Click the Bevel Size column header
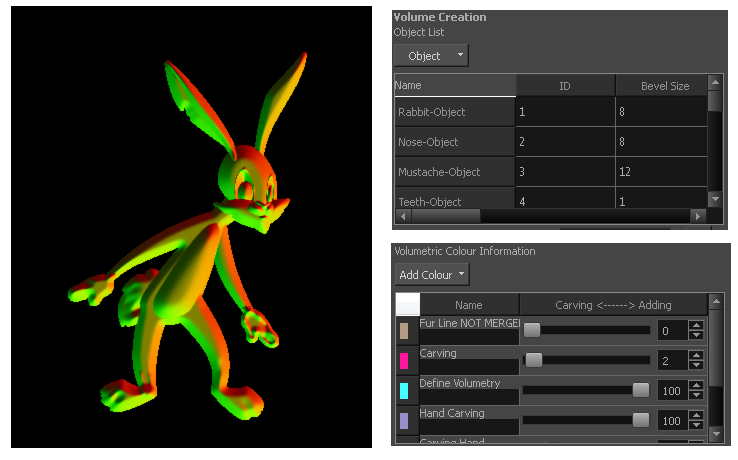The width and height of the screenshot is (738, 460). click(x=662, y=86)
